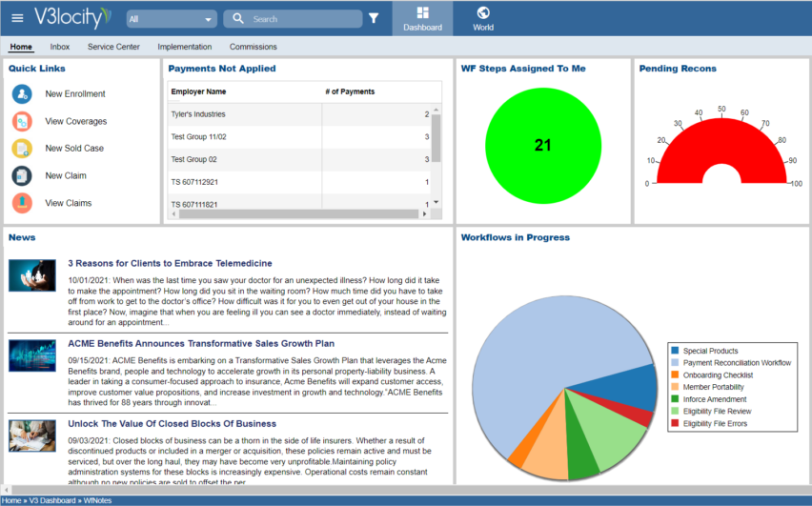This screenshot has width=812, height=506.
Task: Open the Telemedicine news article link
Action: click(x=170, y=263)
